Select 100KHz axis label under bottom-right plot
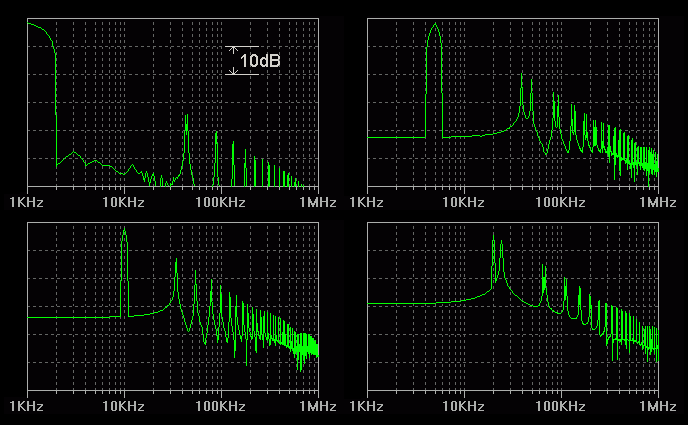 point(561,406)
